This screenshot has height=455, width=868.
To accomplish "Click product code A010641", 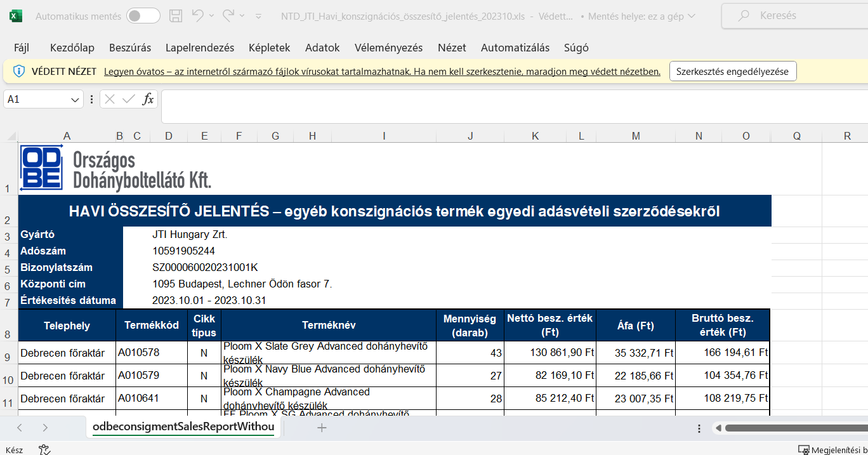I will (139, 399).
